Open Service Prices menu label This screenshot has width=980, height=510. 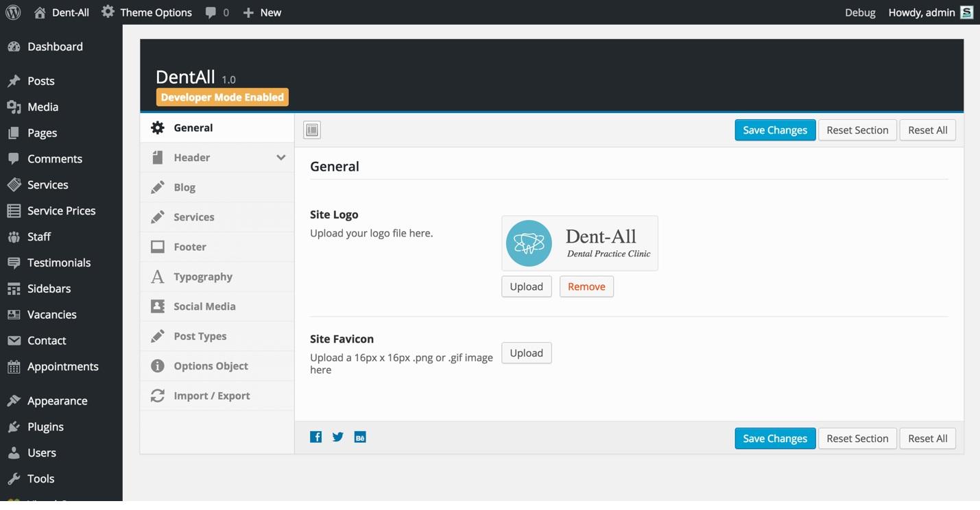(62, 211)
